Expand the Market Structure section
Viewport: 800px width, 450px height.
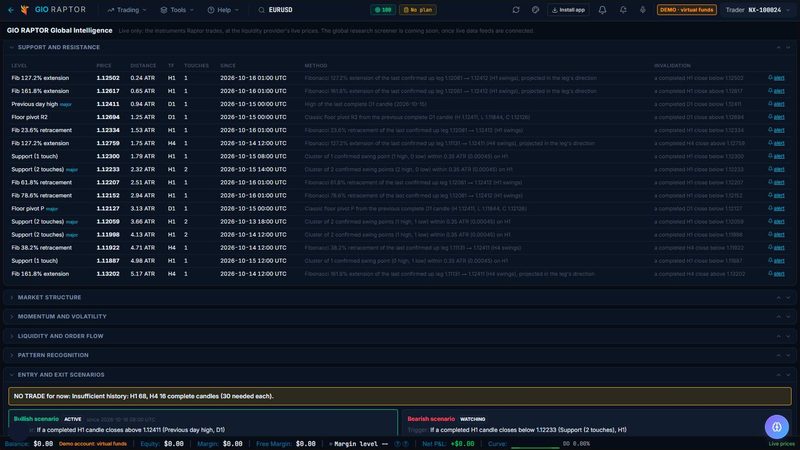[x=11, y=297]
